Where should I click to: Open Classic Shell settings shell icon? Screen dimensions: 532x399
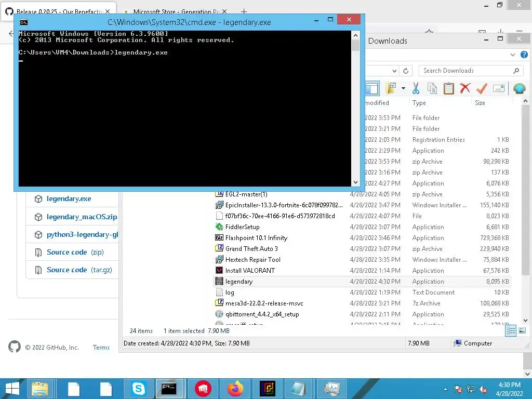[519, 88]
